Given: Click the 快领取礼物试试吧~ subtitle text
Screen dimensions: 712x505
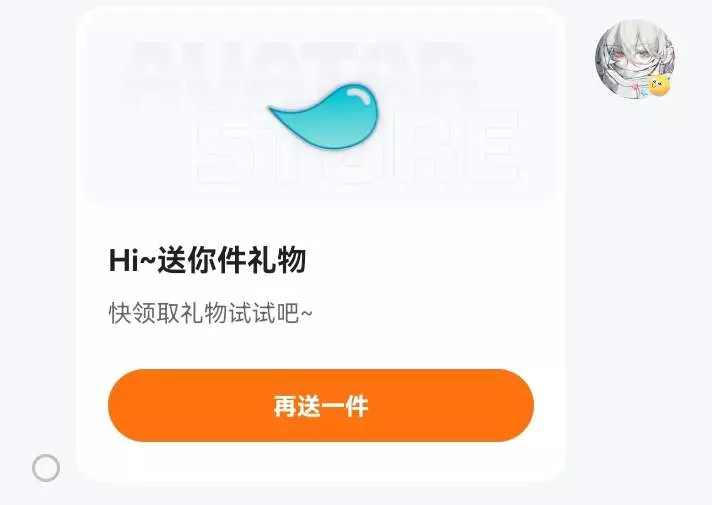Looking at the screenshot, I should 211,313.
